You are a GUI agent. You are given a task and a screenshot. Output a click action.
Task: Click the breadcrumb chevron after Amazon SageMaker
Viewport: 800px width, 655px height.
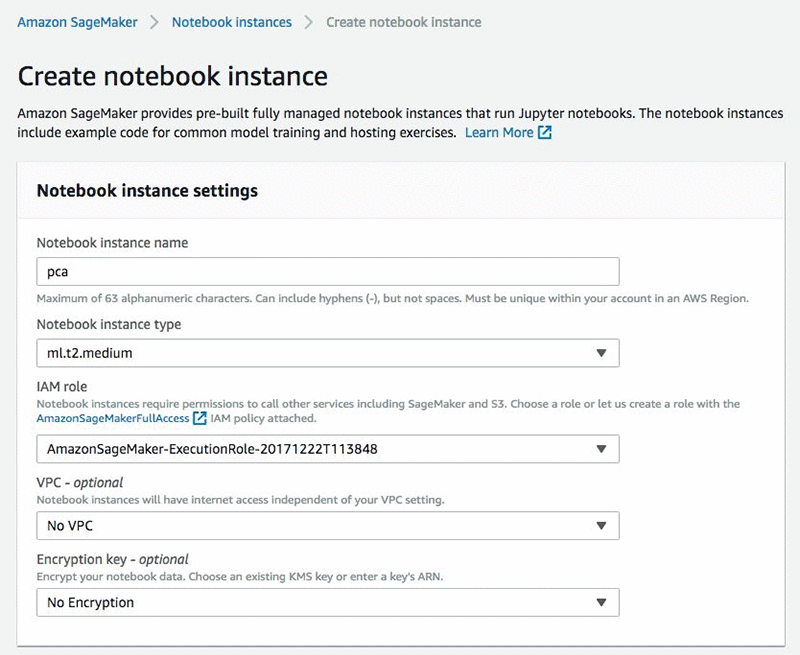click(154, 22)
